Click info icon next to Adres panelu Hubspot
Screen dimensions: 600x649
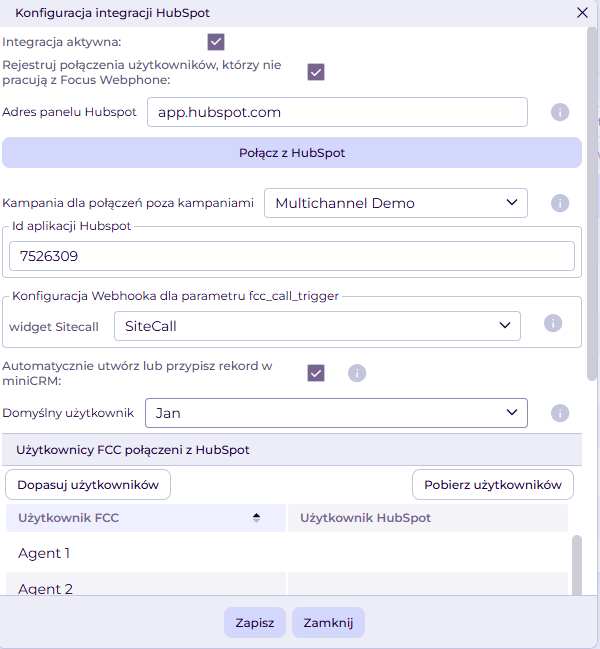point(560,112)
